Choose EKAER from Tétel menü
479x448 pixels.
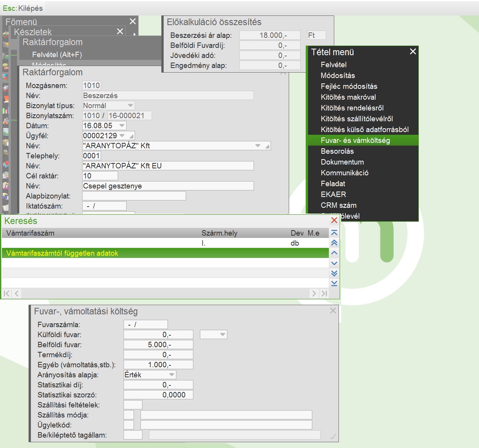point(333,195)
